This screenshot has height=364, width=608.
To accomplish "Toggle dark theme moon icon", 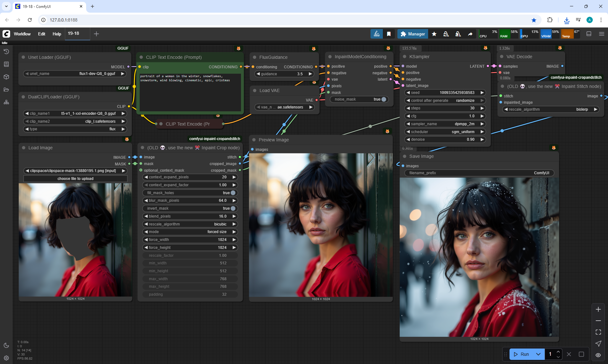I will [6, 345].
